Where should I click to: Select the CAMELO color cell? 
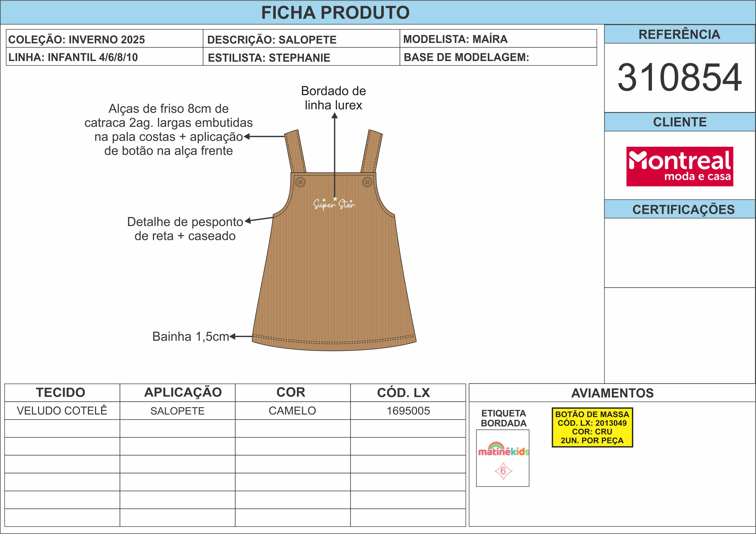[292, 411]
